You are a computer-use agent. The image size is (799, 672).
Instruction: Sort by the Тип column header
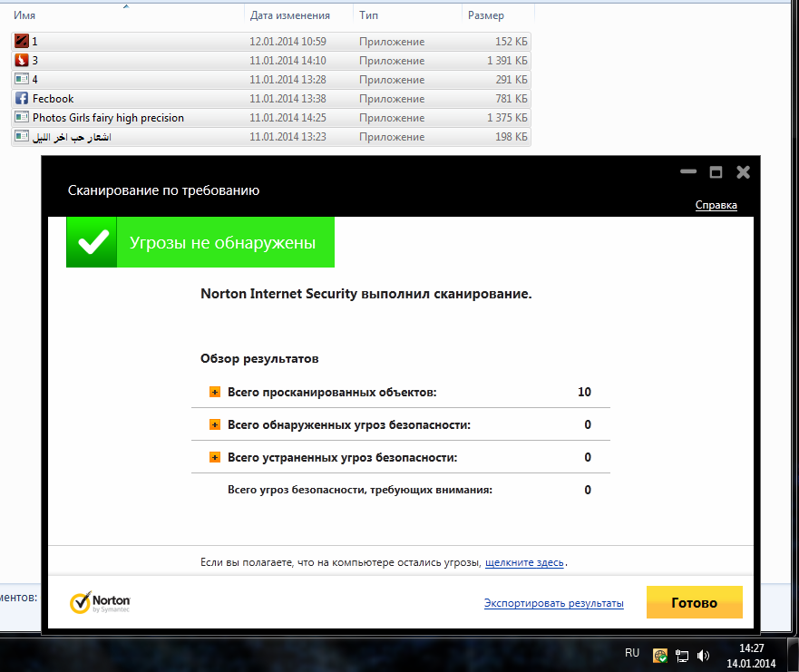[368, 15]
